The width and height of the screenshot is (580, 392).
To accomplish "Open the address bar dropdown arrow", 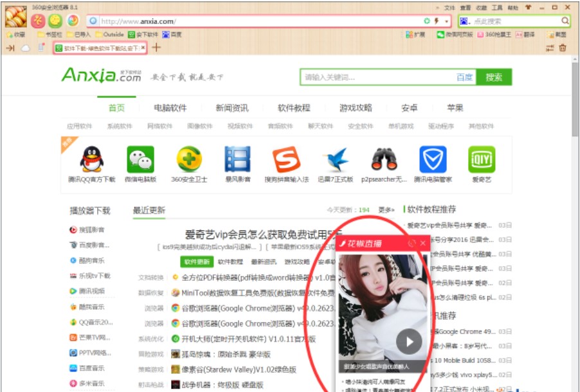I will pyautogui.click(x=446, y=21).
